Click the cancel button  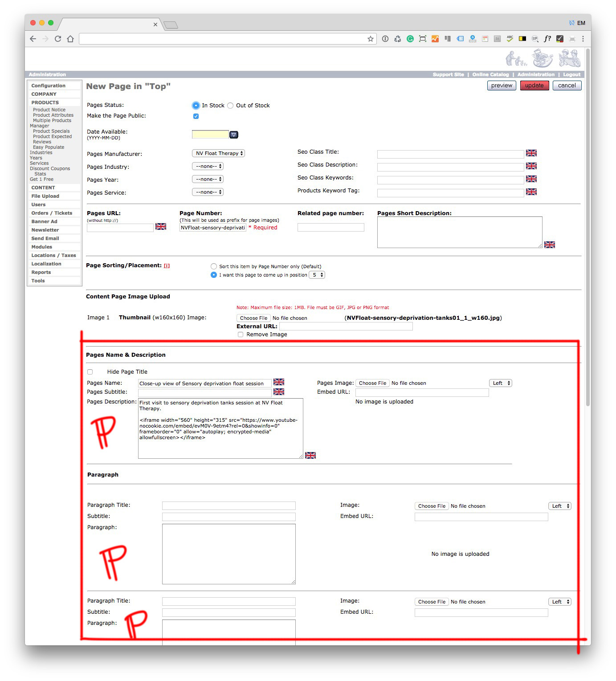pos(567,86)
